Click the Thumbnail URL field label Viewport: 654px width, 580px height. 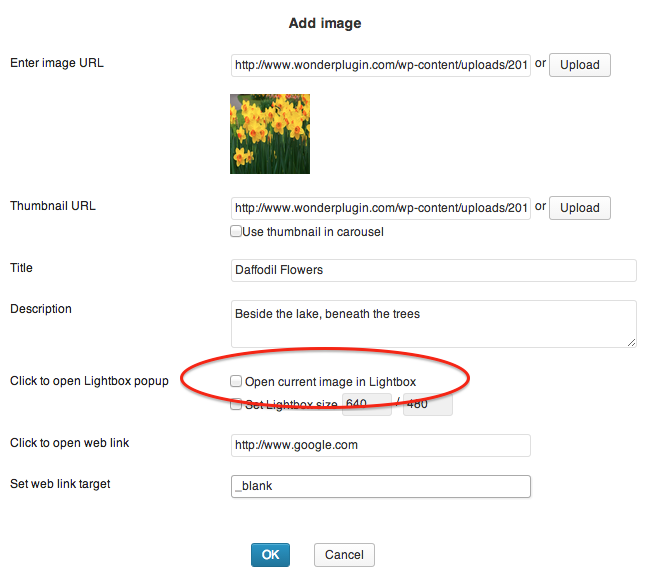[53, 206]
